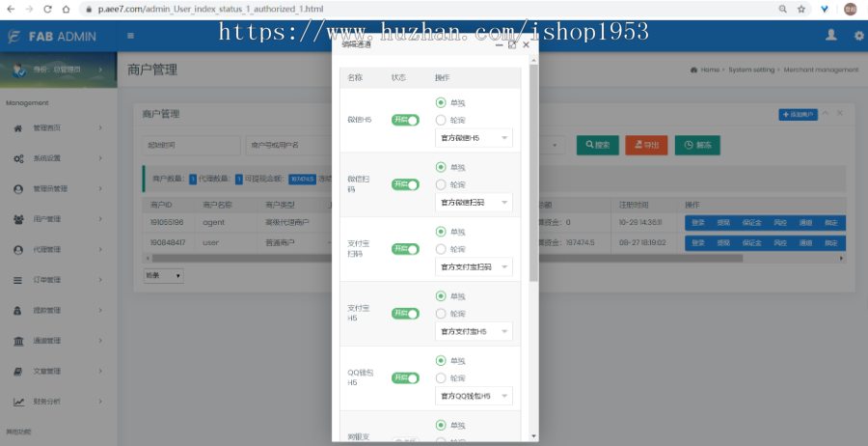Bookmark this page with the star icon

click(x=801, y=9)
